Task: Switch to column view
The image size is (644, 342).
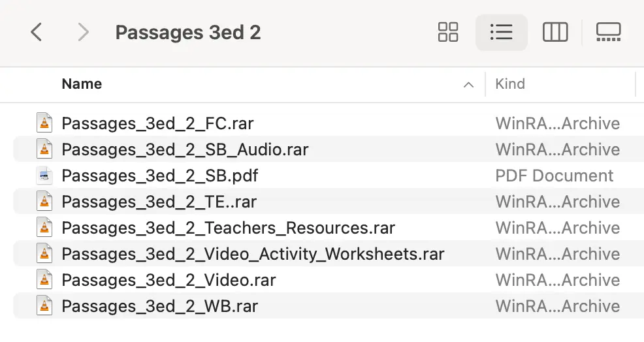Action: [x=555, y=32]
